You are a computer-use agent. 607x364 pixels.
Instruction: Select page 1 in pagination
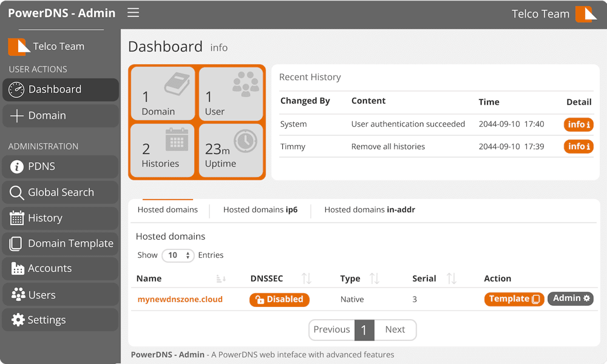[x=364, y=330]
